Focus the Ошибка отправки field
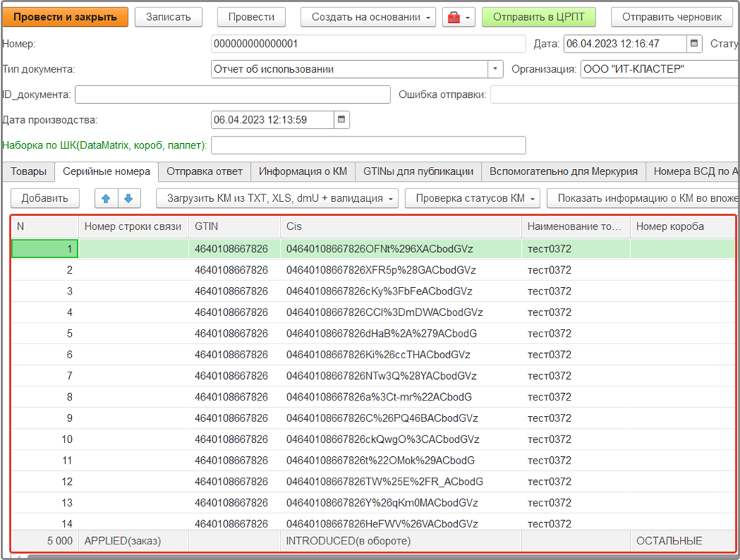The width and height of the screenshot is (740, 560). pyautogui.click(x=615, y=94)
